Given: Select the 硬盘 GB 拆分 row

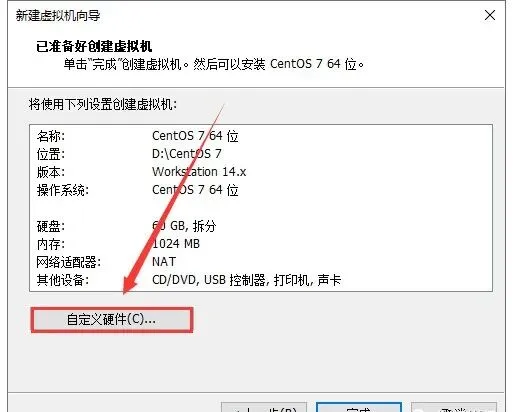Looking at the screenshot, I should click(261, 226).
